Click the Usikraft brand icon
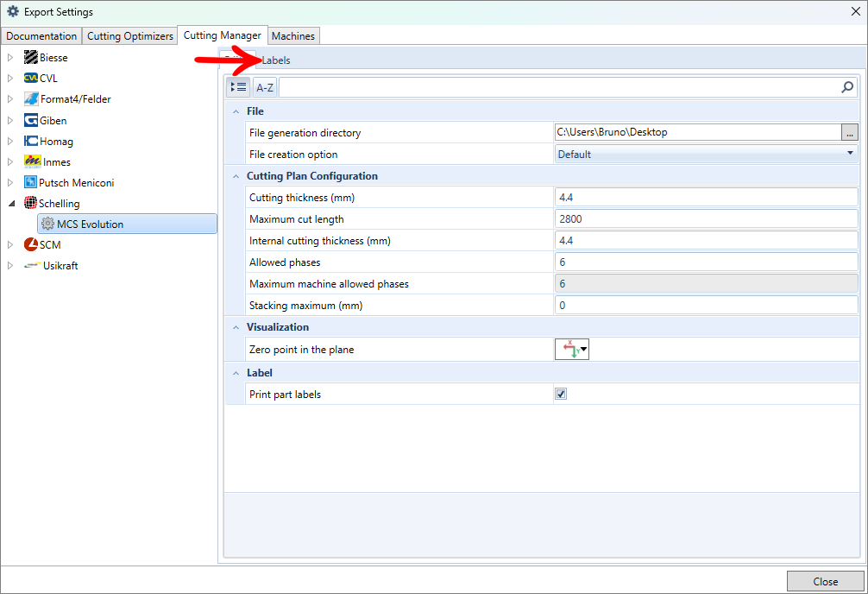The height and width of the screenshot is (594, 868). (x=33, y=265)
